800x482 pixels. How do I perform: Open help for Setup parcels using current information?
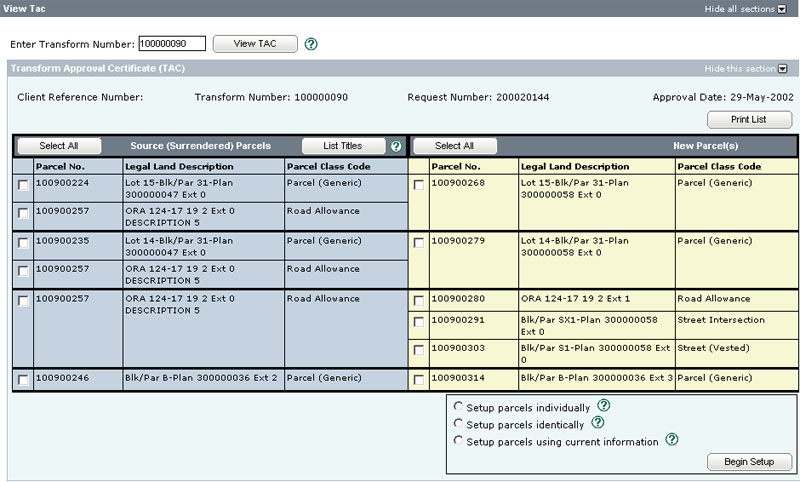pos(672,439)
